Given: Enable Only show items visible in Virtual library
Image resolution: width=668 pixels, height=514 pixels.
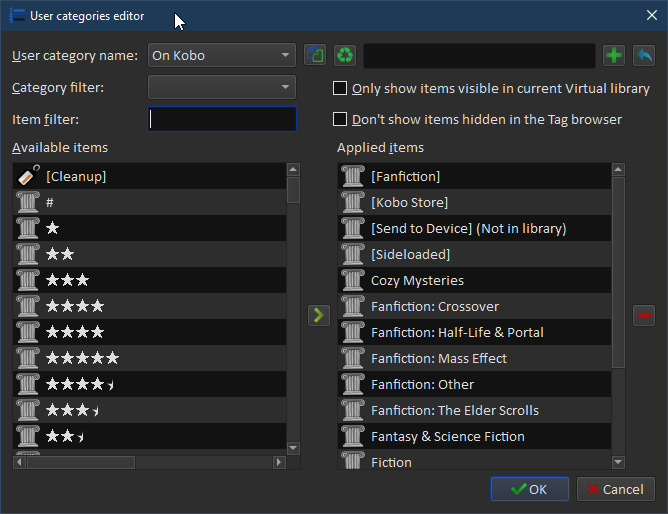Looking at the screenshot, I should tap(341, 89).
